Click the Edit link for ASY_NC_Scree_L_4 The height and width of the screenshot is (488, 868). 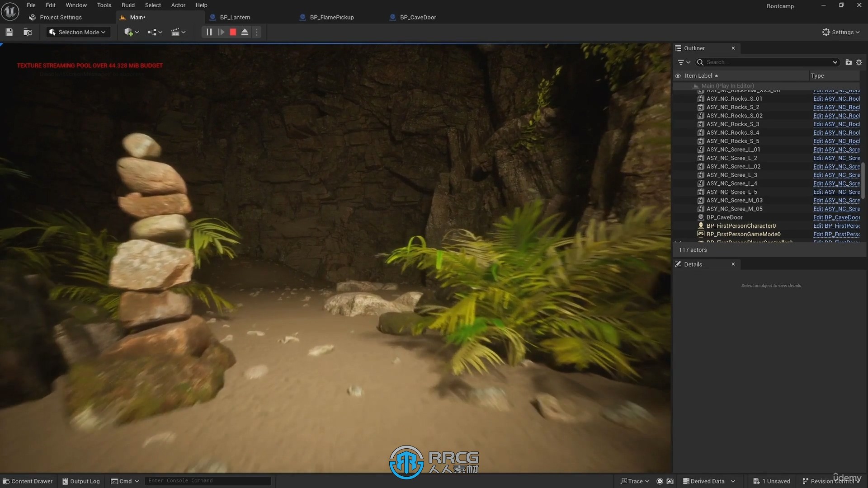click(x=836, y=183)
